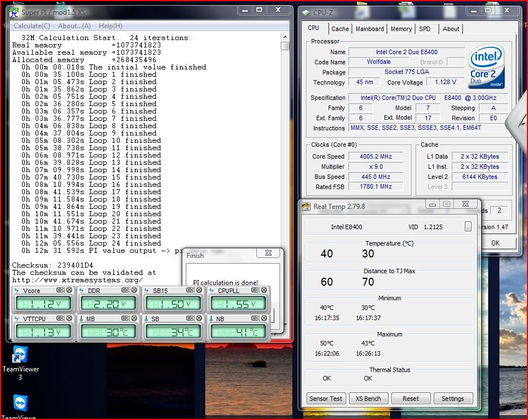Screen dimensions: 528x420
Task: Click the lightning bolt icon beside CPUPLL
Action: [211, 290]
